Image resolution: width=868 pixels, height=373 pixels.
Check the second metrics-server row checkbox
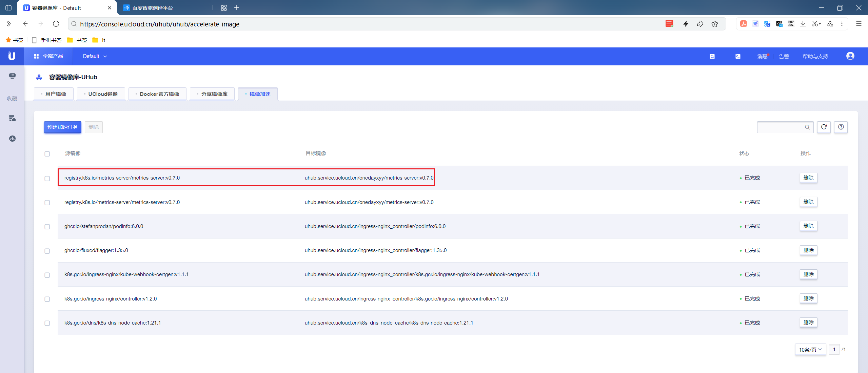click(47, 203)
